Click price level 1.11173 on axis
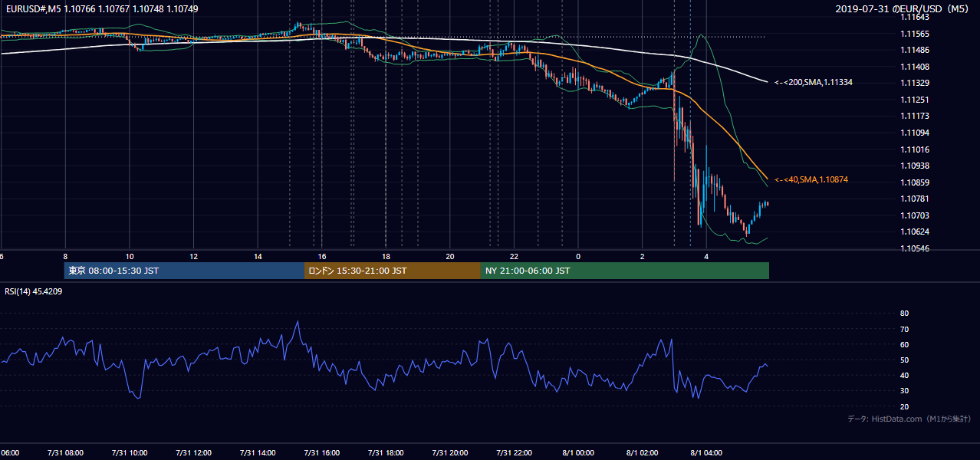 [914, 116]
